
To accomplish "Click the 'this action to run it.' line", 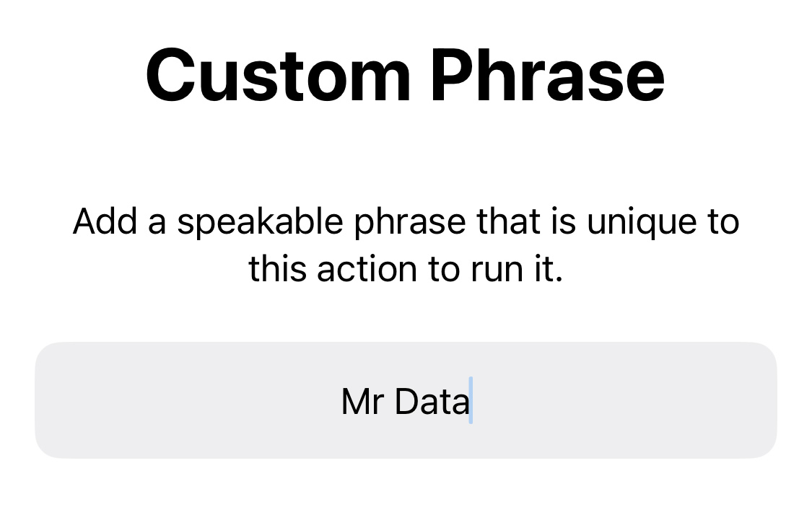I will pyautogui.click(x=406, y=270).
